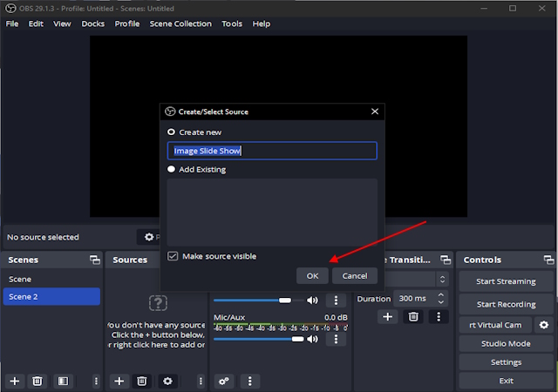Click the source name input field

(272, 151)
